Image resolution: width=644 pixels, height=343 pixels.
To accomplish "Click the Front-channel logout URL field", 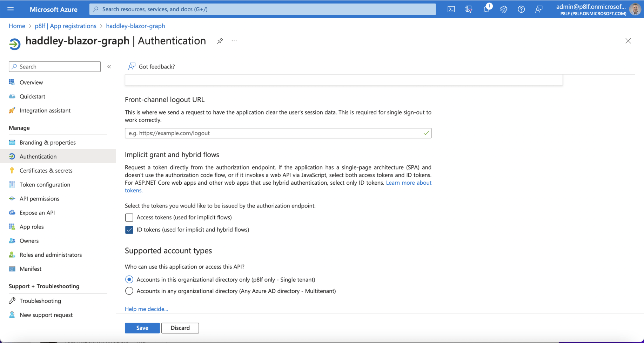I will point(278,133).
